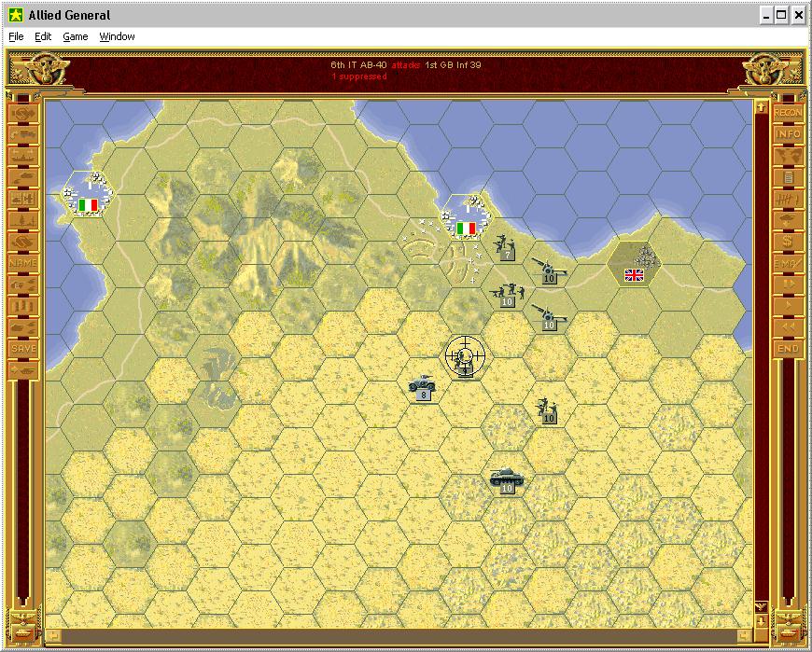Select the armored car unit with strength 8
The width and height of the screenshot is (812, 652).
coord(423,386)
